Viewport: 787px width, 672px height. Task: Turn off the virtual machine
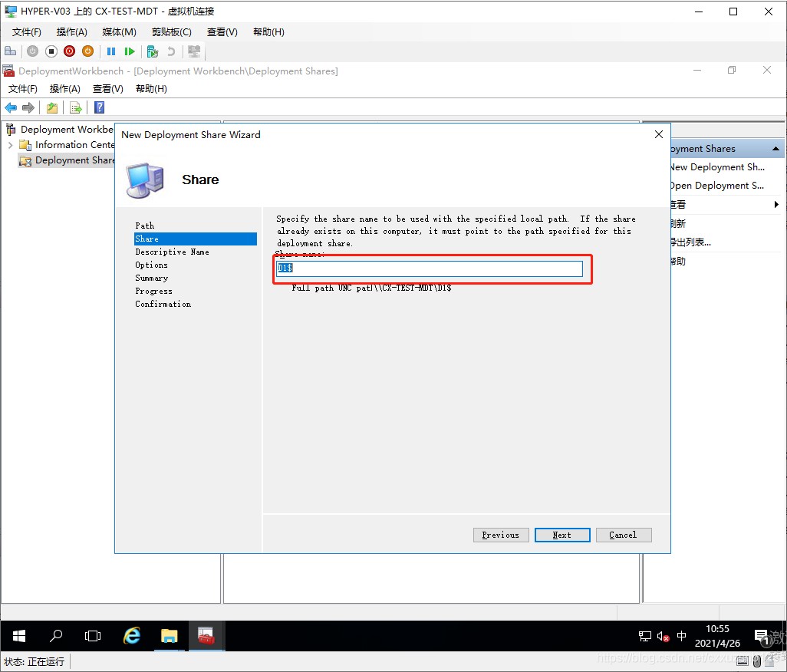point(51,51)
